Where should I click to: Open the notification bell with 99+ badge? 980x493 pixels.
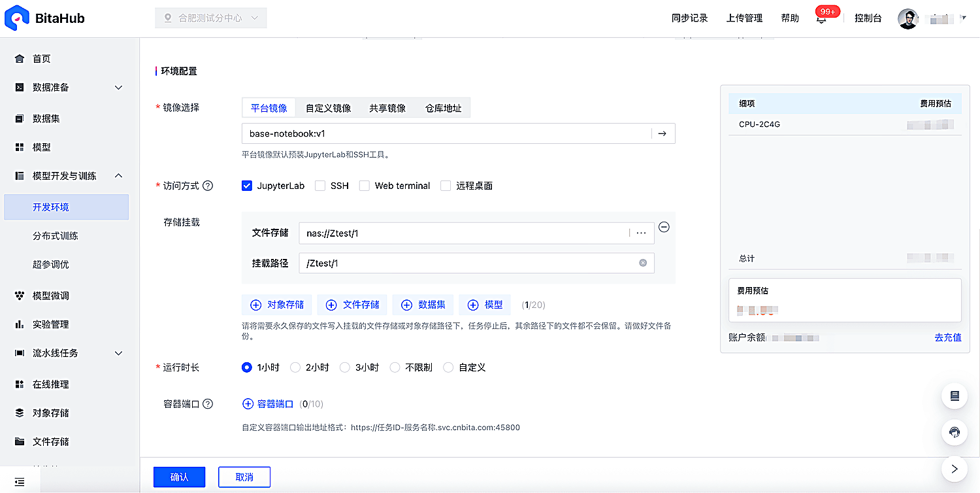point(821,19)
